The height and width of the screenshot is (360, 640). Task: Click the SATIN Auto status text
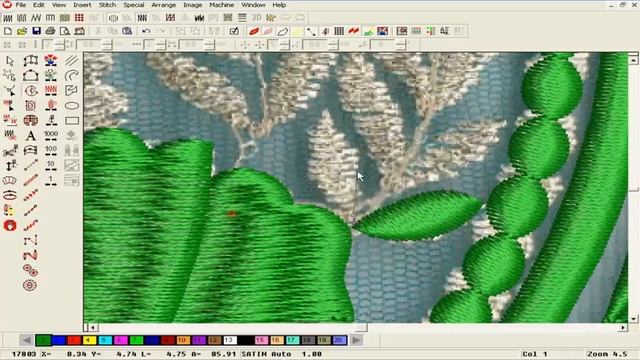pyautogui.click(x=266, y=354)
